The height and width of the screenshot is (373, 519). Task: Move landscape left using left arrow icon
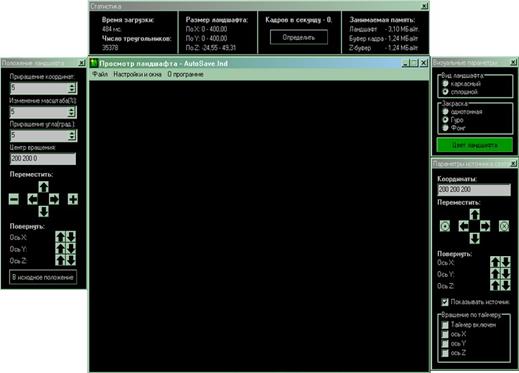pyautogui.click(x=32, y=199)
